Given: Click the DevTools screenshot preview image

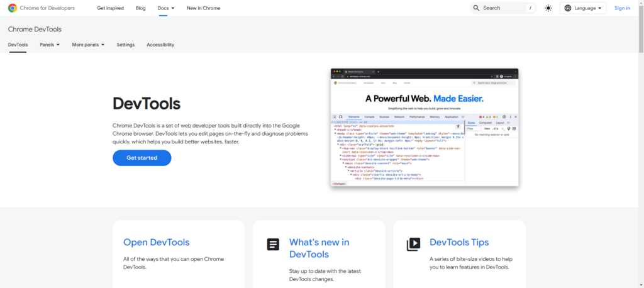Looking at the screenshot, I should [x=425, y=127].
